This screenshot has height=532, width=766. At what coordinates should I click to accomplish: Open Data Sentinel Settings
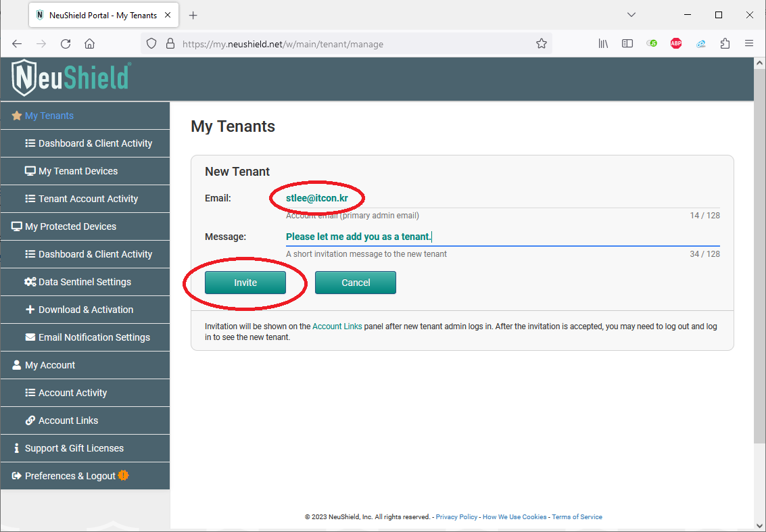85,282
